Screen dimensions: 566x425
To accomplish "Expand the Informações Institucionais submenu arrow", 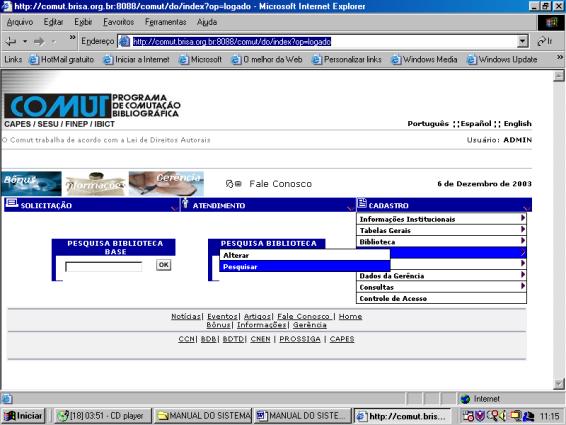I will [x=522, y=218].
